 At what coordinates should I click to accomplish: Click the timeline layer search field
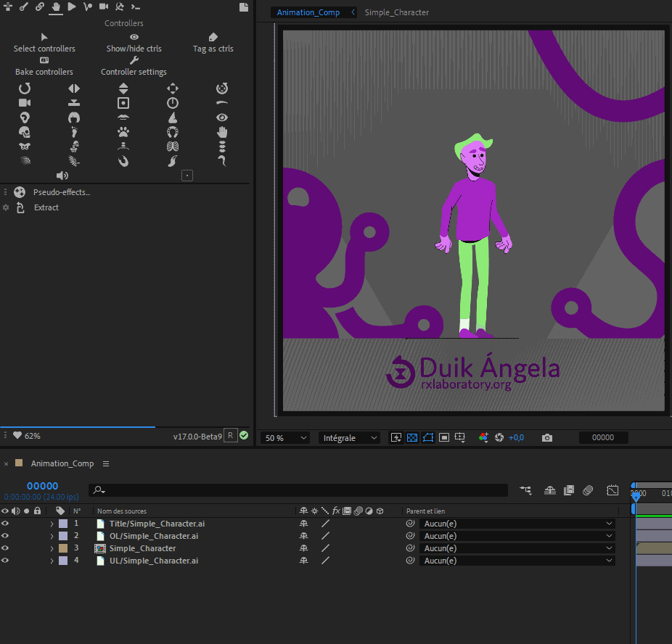coord(298,491)
